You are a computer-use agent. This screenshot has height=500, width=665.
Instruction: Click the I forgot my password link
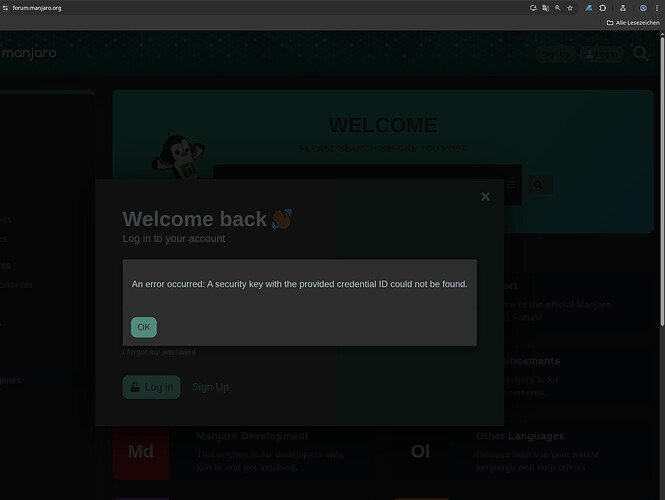[159, 352]
